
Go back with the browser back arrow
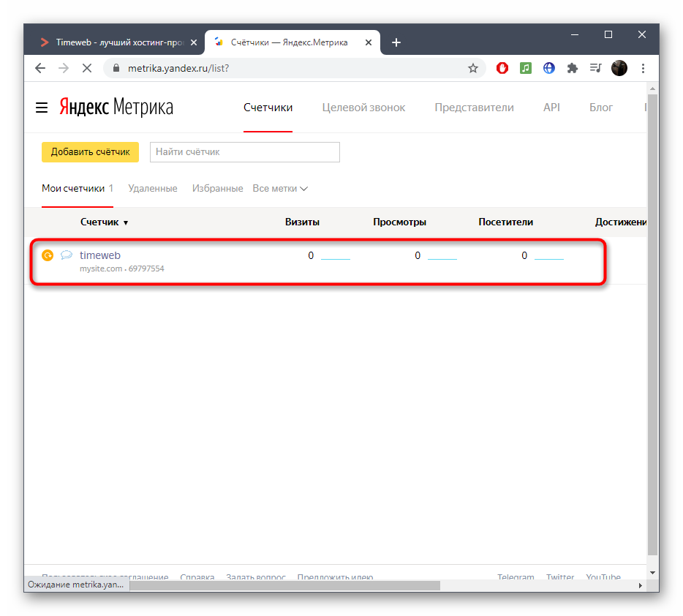(x=40, y=68)
